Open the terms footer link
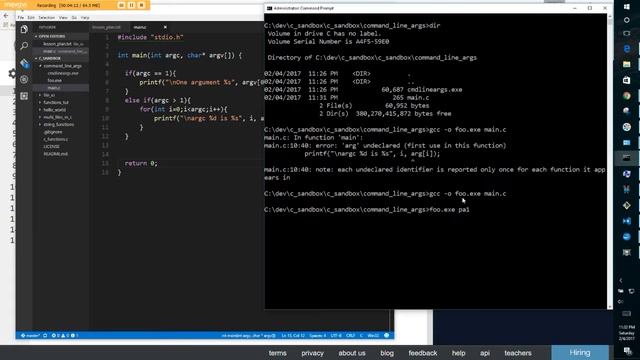This screenshot has width=640, height=360. click(x=278, y=353)
